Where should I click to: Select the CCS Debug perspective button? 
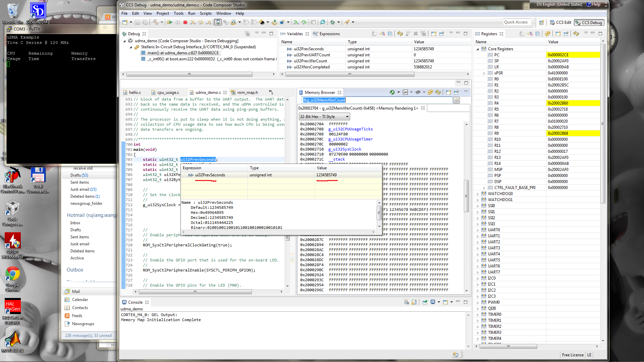pos(589,22)
